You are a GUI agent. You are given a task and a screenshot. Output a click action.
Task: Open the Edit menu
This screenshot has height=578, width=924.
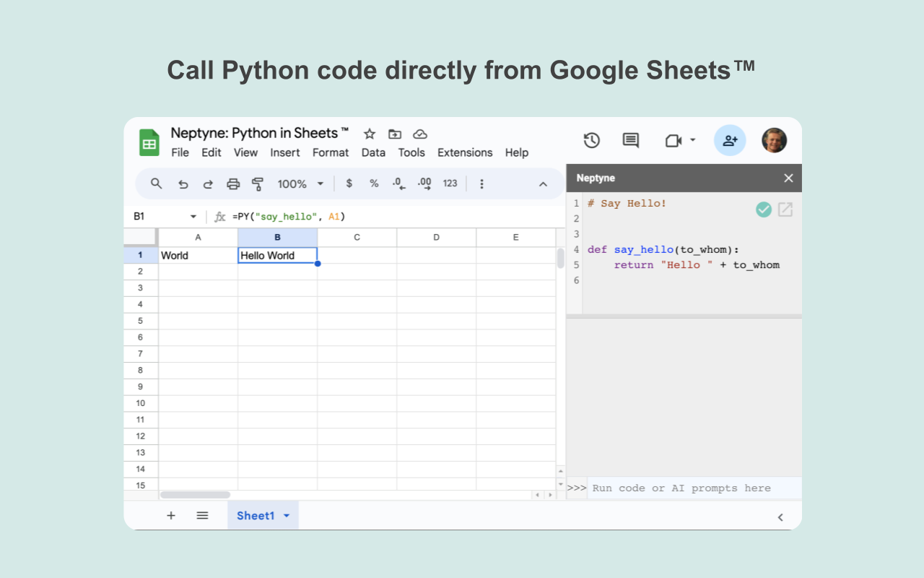tap(212, 152)
